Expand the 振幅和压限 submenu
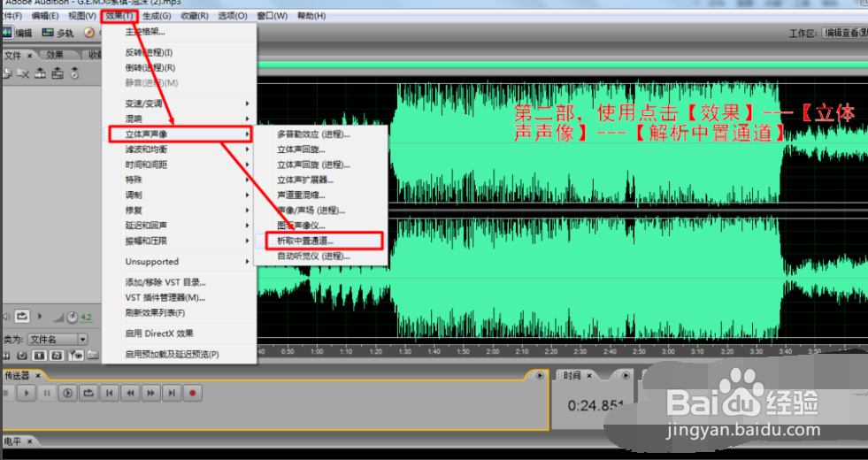Screen dimensions: 868x460 pos(180,241)
